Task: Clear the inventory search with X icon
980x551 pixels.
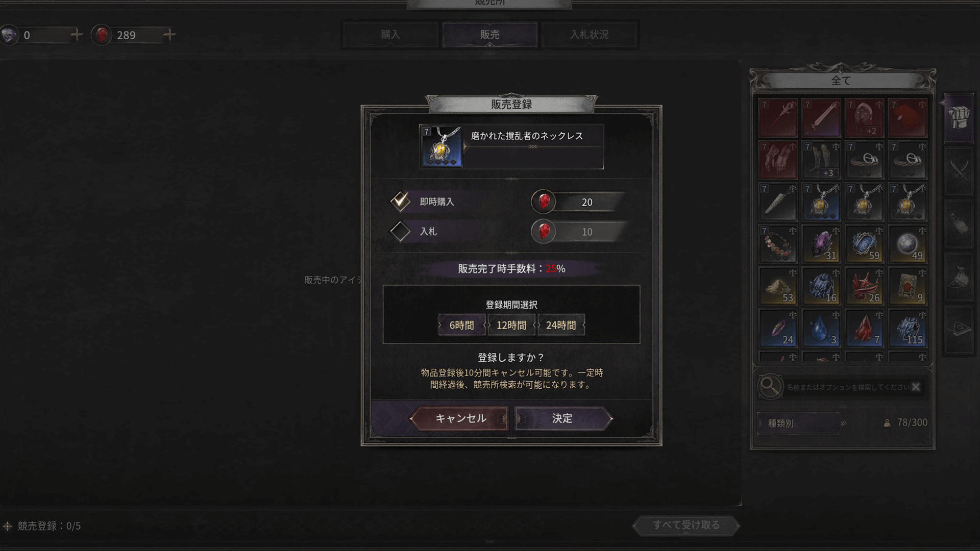Action: 916,387
